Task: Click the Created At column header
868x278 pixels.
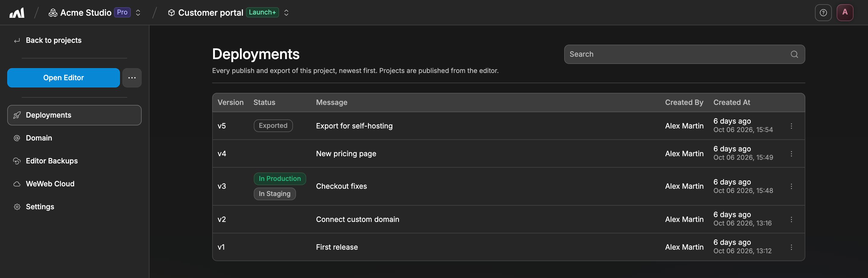Action: coord(731,103)
